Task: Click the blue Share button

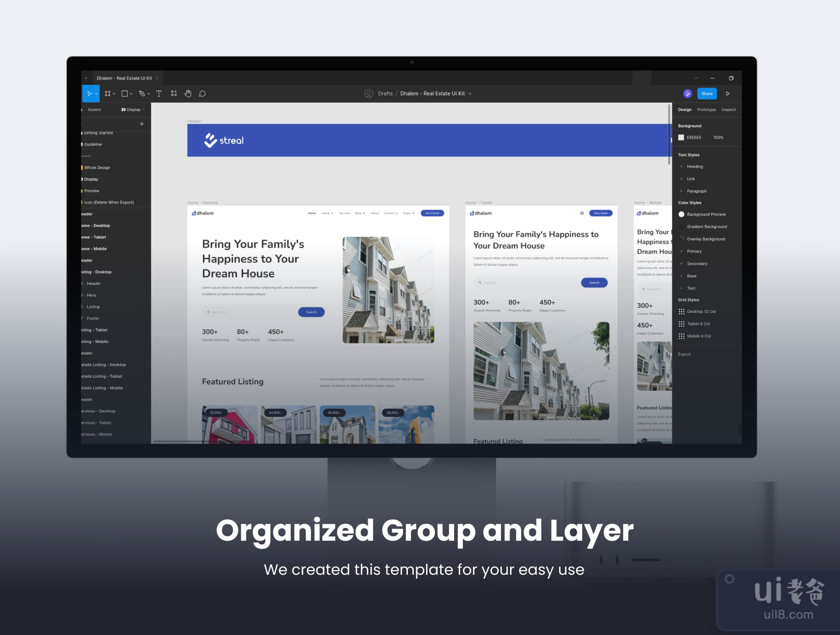Action: [707, 94]
